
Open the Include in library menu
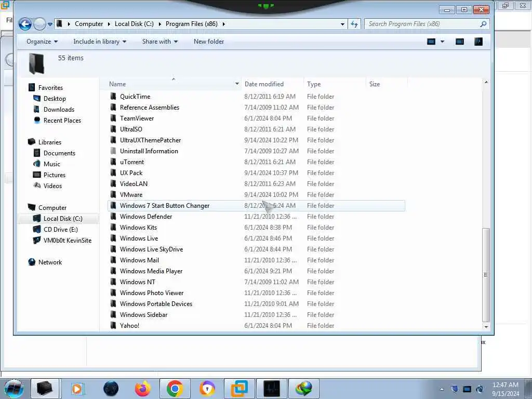pyautogui.click(x=100, y=42)
